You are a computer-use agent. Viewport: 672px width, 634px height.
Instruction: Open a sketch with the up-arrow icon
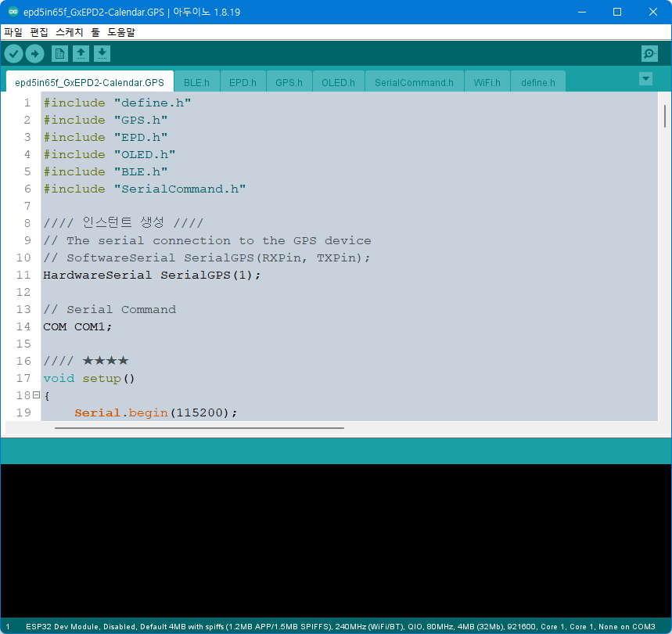[x=81, y=53]
